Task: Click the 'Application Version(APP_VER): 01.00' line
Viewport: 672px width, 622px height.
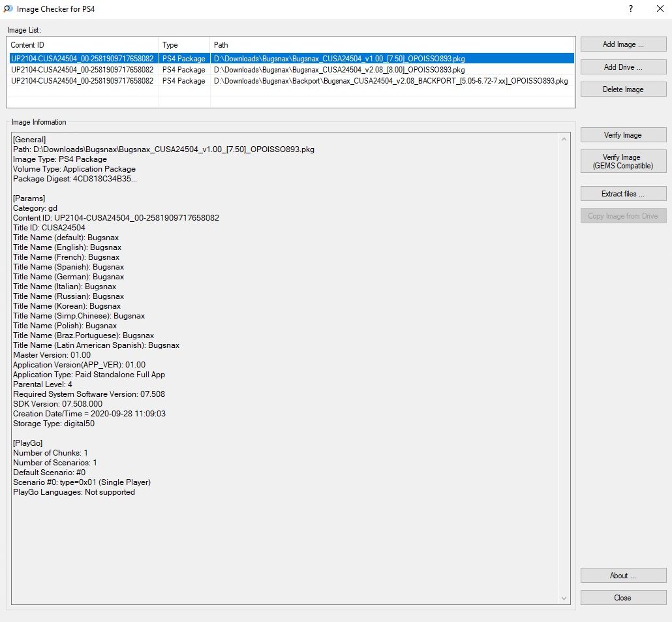Action: click(x=80, y=365)
